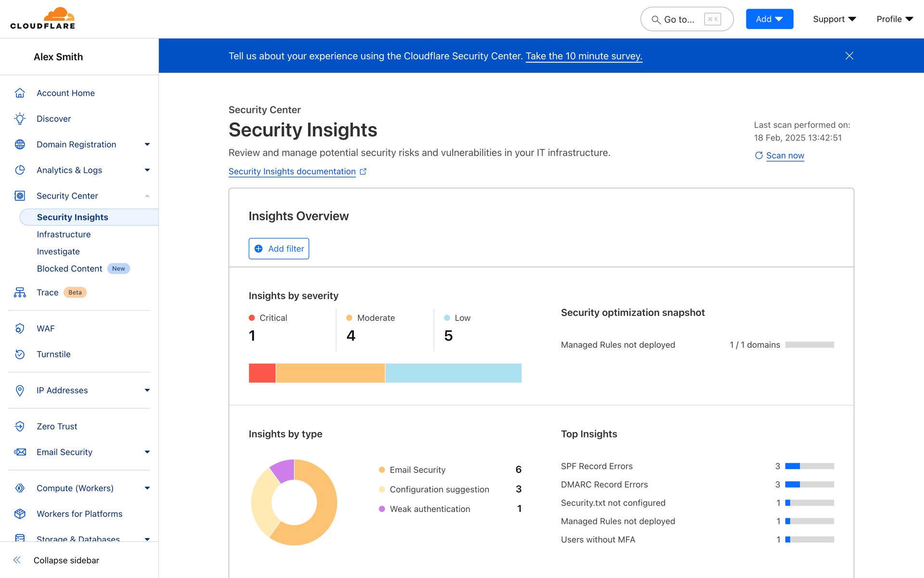
Task: Click the Discover lightbulb icon
Action: 20,118
